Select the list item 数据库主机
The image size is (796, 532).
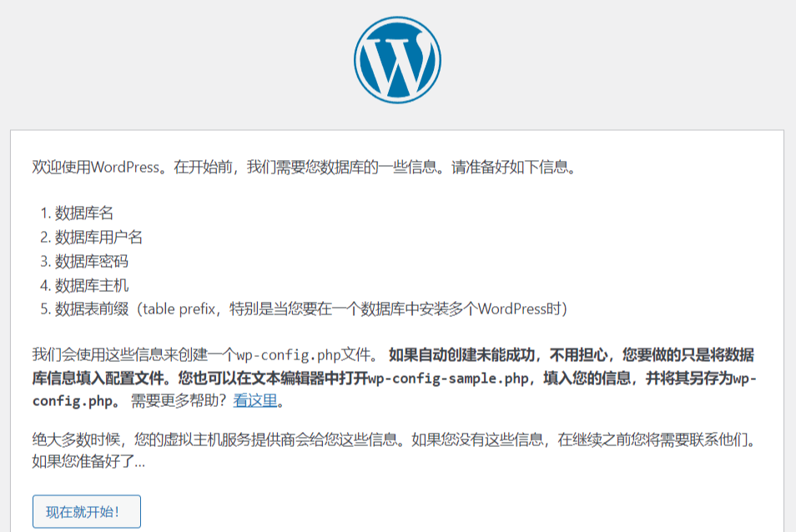pyautogui.click(x=92, y=285)
